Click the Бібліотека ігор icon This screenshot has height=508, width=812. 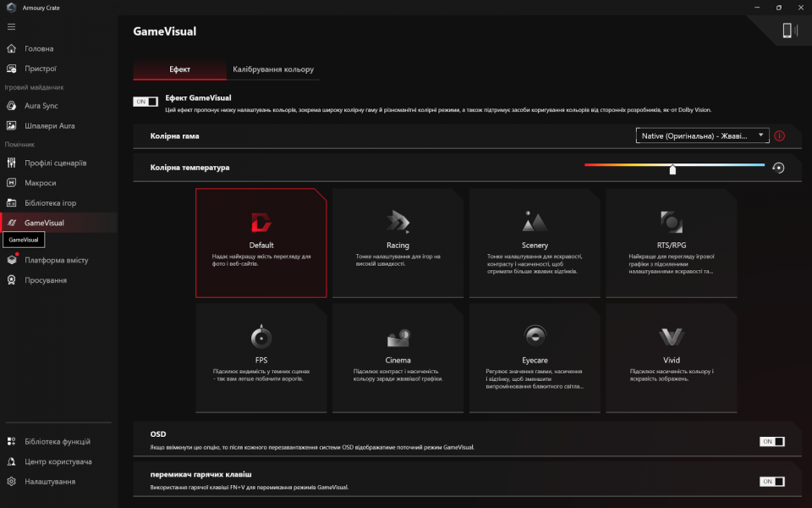(11, 203)
